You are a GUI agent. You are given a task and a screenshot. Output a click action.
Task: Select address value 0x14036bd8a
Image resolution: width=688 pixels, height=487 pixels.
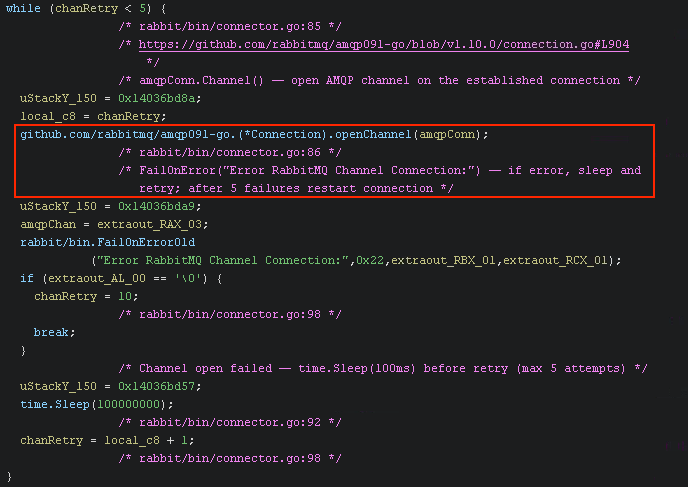point(157,98)
